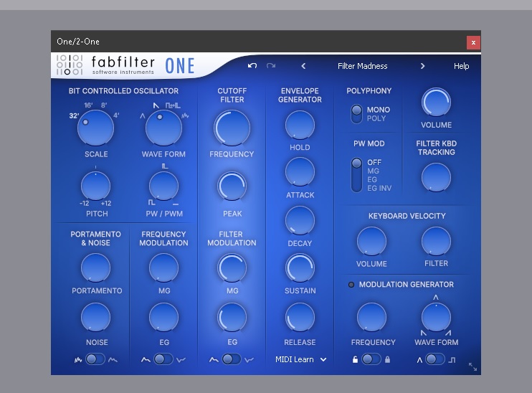The height and width of the screenshot is (393, 532).
Task: Click the envelope Release knob
Action: click(x=300, y=317)
